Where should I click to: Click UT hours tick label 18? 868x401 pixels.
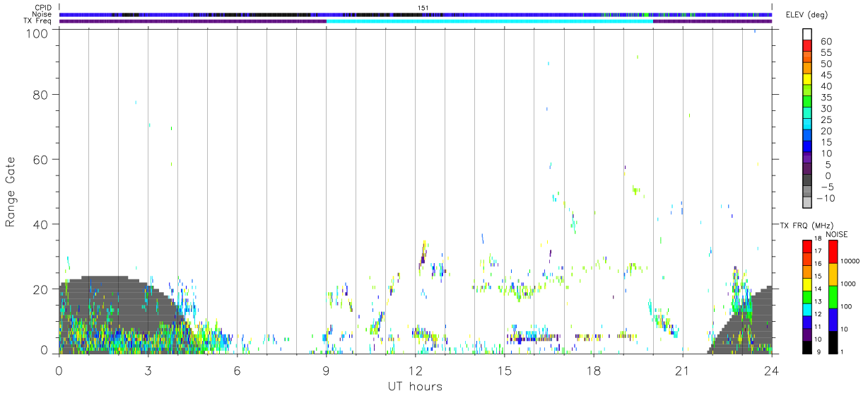click(x=594, y=370)
